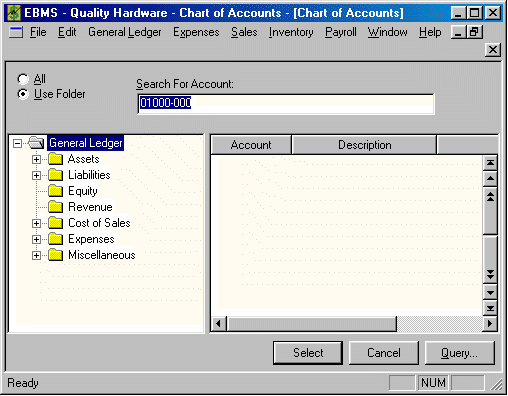The image size is (508, 396).
Task: Open the File menu
Action: (x=38, y=32)
